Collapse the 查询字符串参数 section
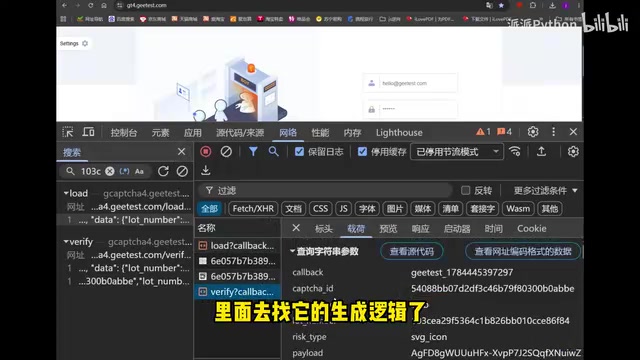The width and height of the screenshot is (640, 360). (292, 251)
